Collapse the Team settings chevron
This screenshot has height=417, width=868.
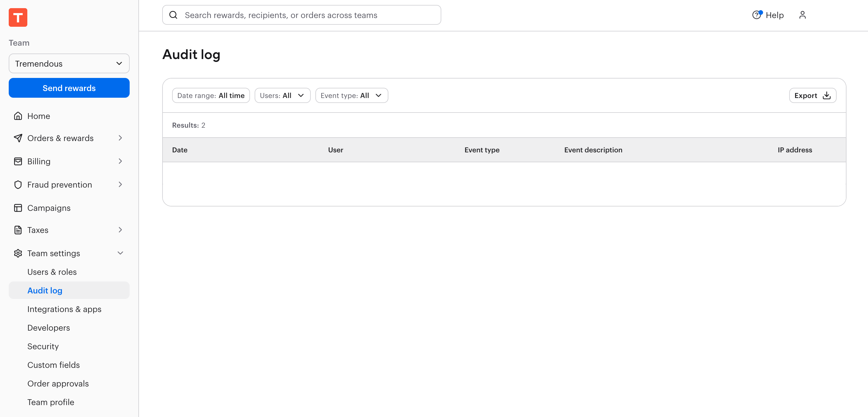[120, 253]
